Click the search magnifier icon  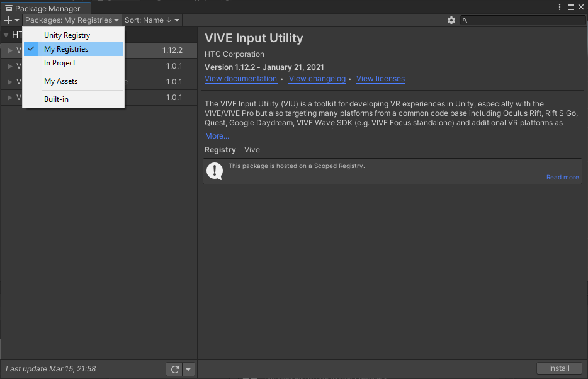coord(465,20)
